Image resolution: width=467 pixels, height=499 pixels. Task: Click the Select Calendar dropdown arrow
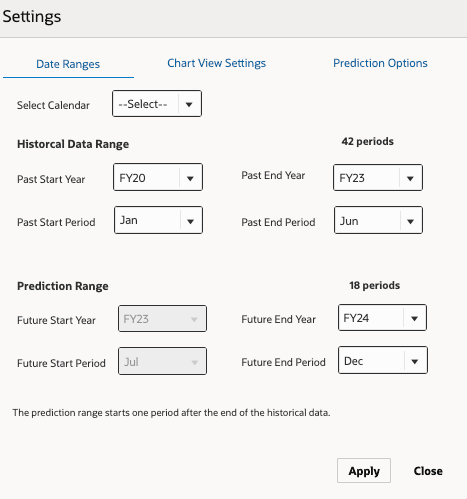(x=189, y=104)
